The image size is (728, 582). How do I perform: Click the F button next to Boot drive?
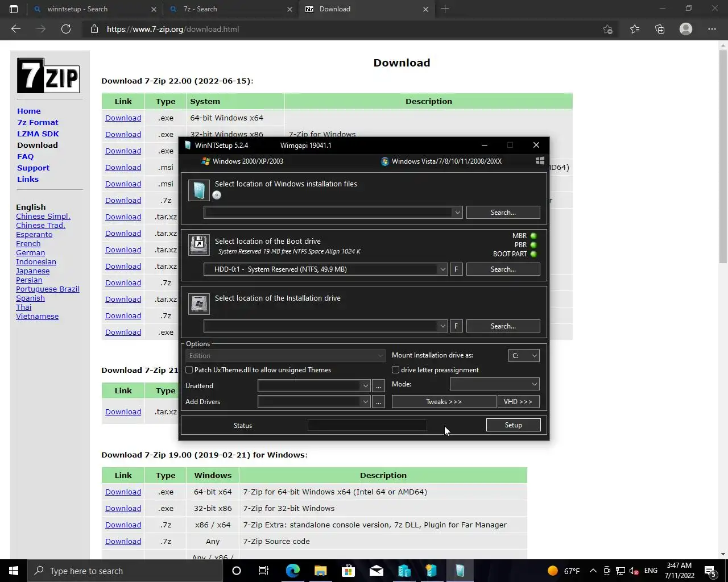point(456,269)
